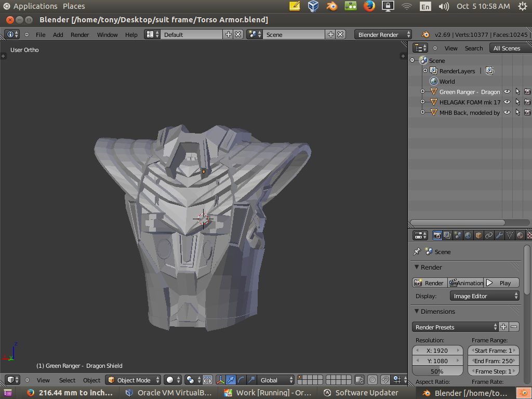Open All Scenes outliner display dropdown
Image resolution: width=532 pixels, height=399 pixels.
(510, 48)
